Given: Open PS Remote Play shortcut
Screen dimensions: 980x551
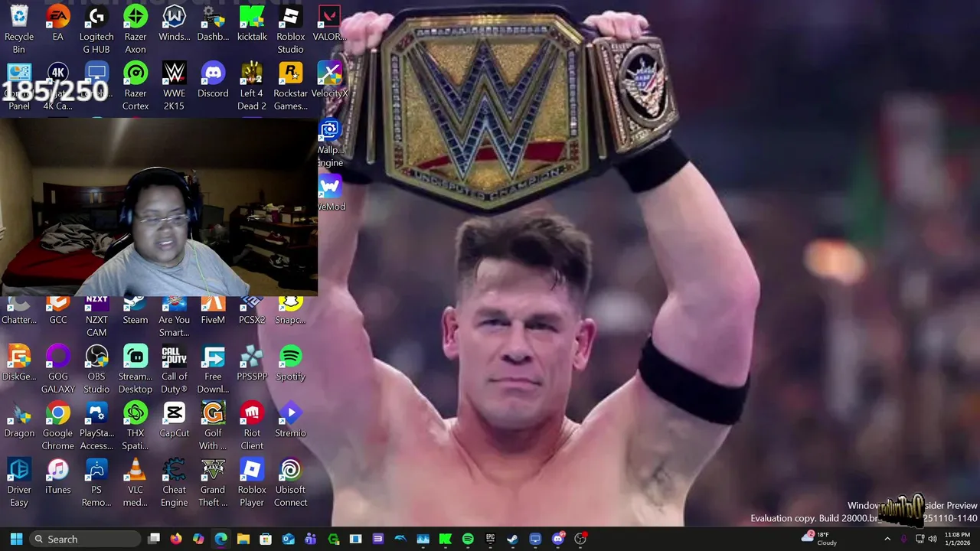Looking at the screenshot, I should (96, 482).
